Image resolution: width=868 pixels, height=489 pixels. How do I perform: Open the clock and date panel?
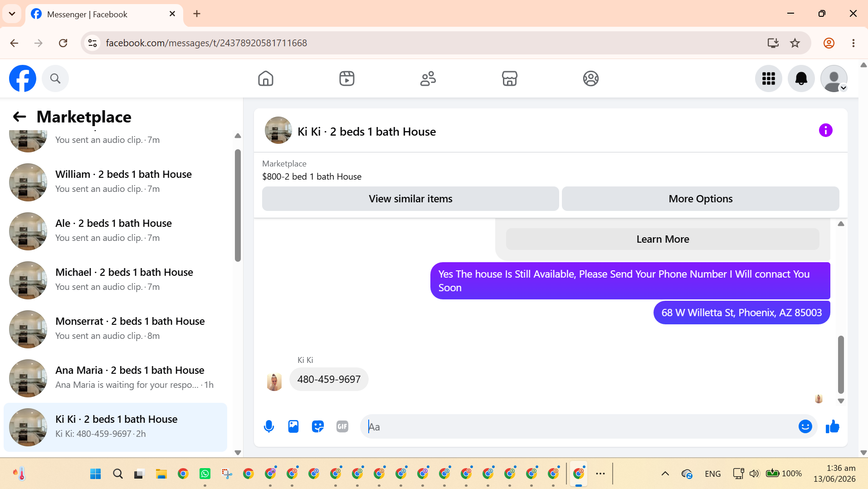tap(834, 474)
